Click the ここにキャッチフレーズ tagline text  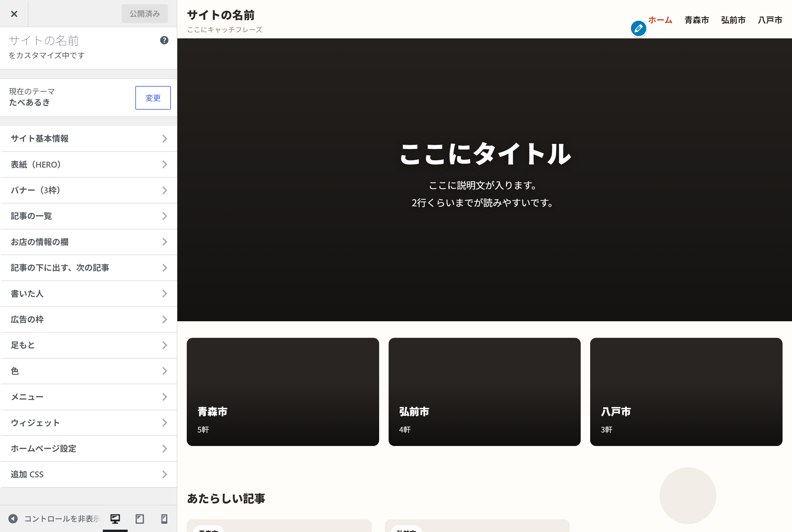click(225, 30)
